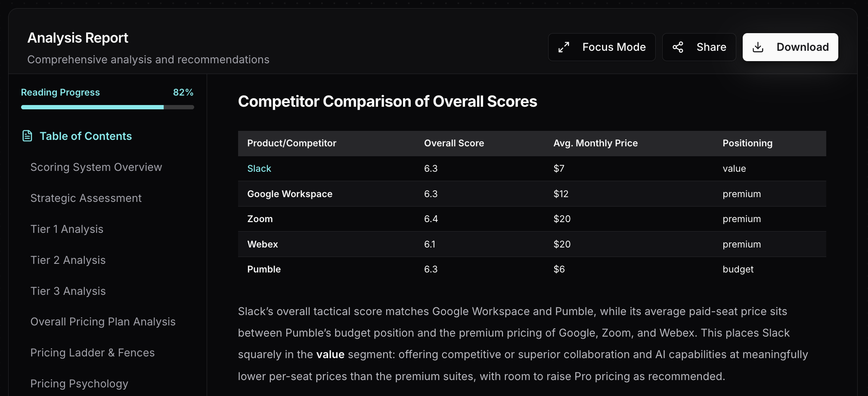This screenshot has width=868, height=396.
Task: Open Tier 3 Analysis section
Action: (68, 291)
